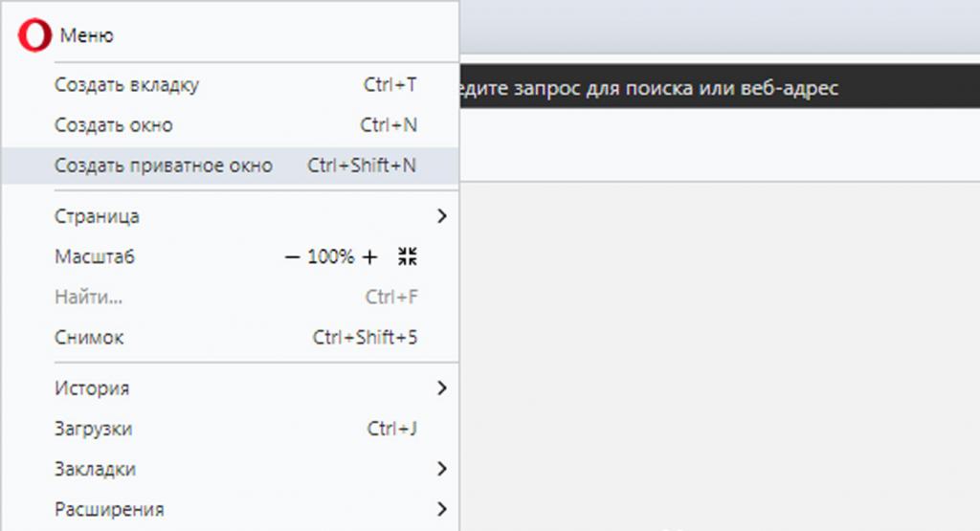This screenshot has width=980, height=531.
Task: Expand the История submenu arrow
Action: pos(442,387)
